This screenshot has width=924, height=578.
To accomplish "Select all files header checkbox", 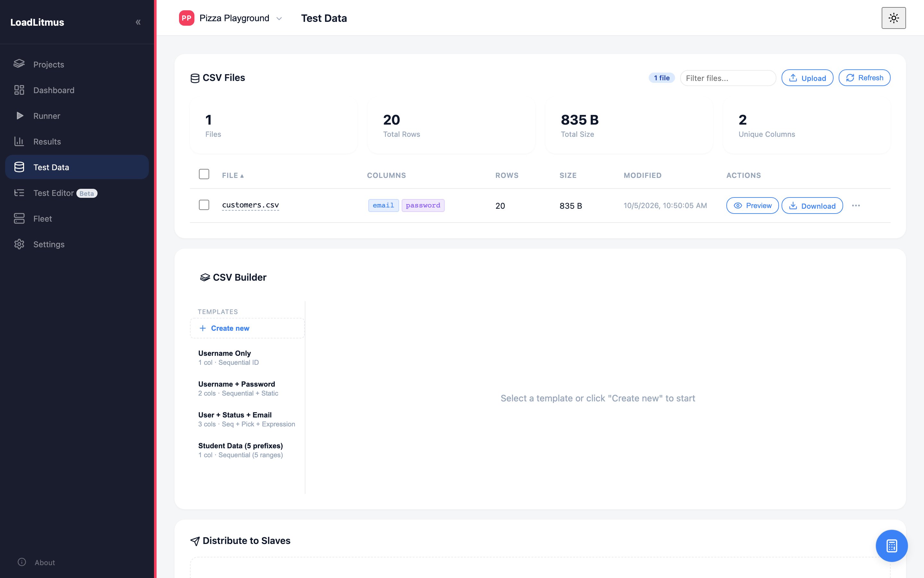I will [x=204, y=174].
